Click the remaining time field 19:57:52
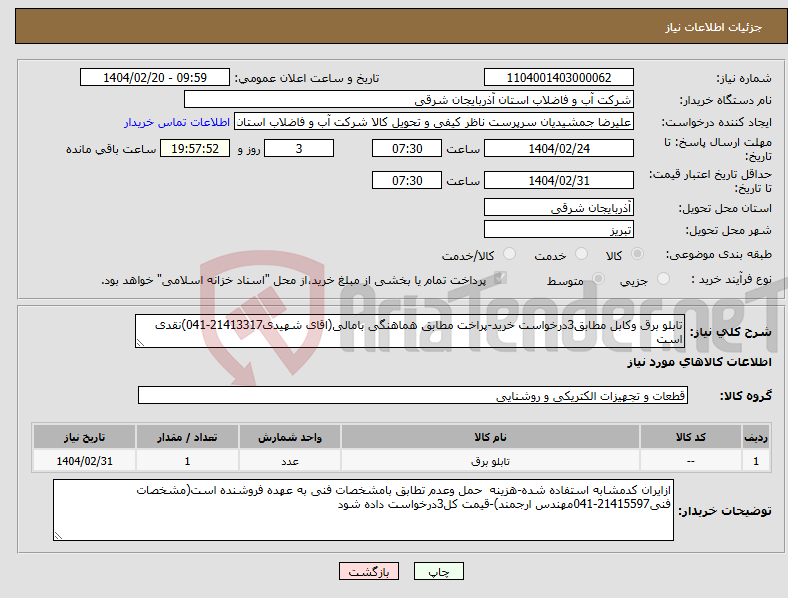The height and width of the screenshot is (598, 788). pos(195,148)
